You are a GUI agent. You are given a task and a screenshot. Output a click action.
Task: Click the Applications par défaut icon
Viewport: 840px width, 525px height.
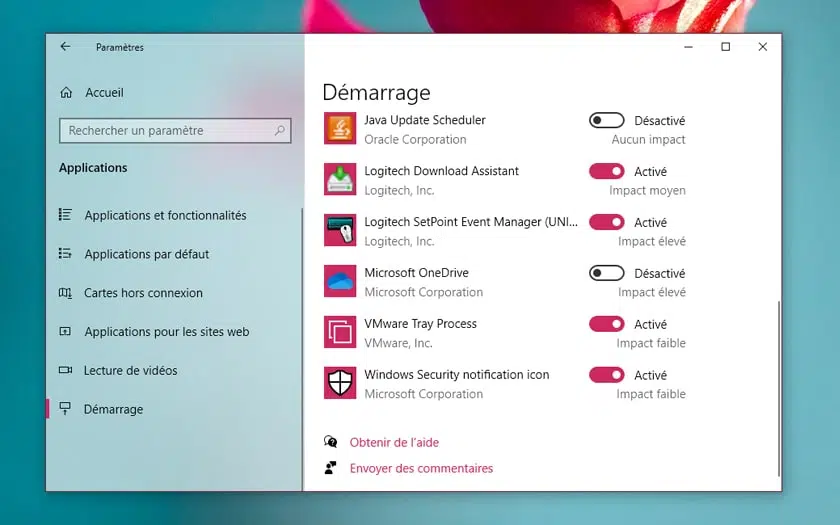point(65,253)
